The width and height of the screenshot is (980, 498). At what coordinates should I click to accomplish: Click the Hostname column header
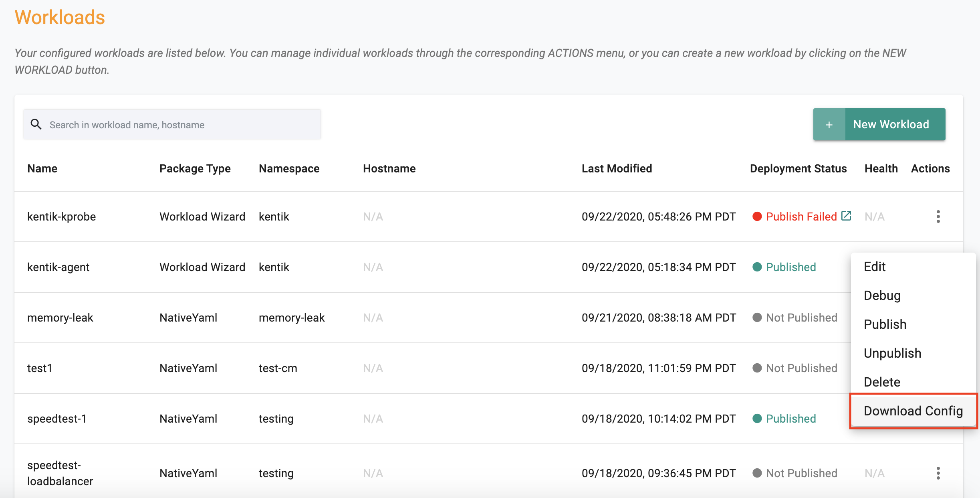[x=389, y=168]
